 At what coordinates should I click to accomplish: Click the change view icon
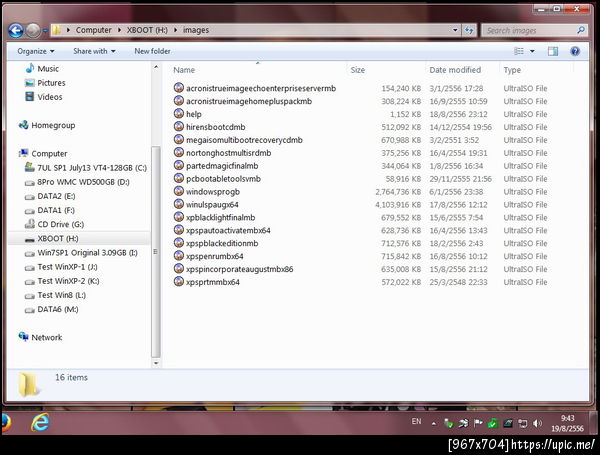[x=519, y=51]
